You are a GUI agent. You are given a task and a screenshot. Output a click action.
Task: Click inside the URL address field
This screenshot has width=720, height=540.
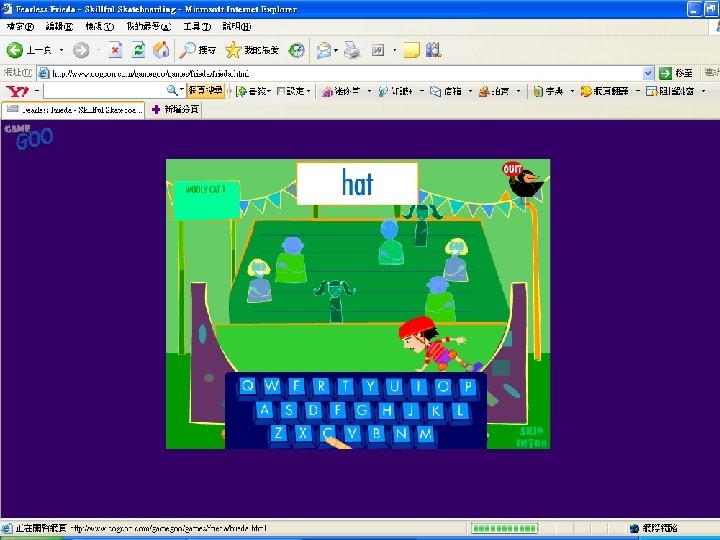(340, 73)
